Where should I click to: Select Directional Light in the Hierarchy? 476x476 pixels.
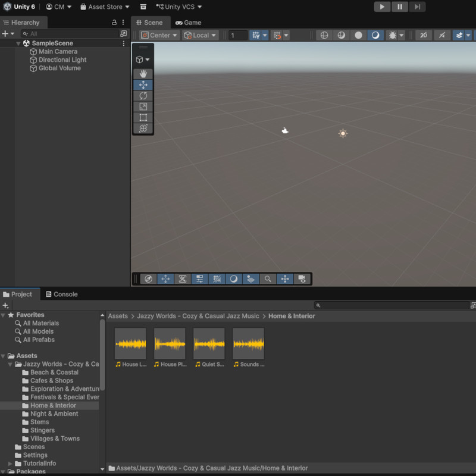click(62, 60)
